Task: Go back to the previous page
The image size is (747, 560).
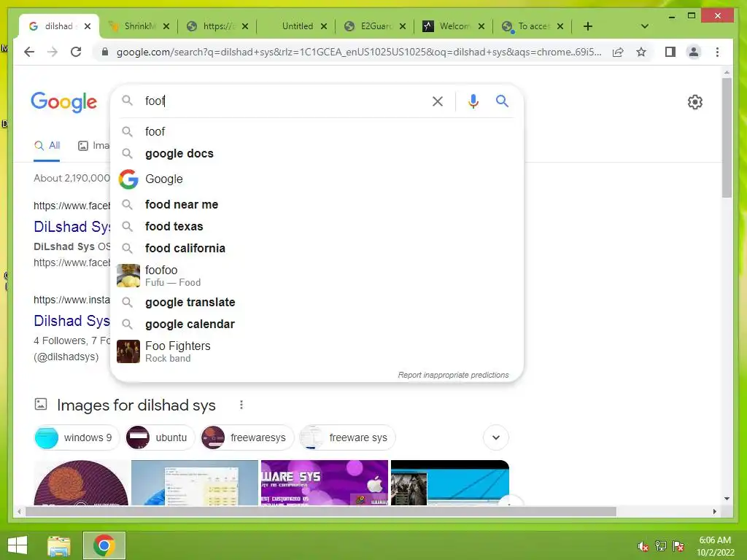Action: pyautogui.click(x=29, y=52)
